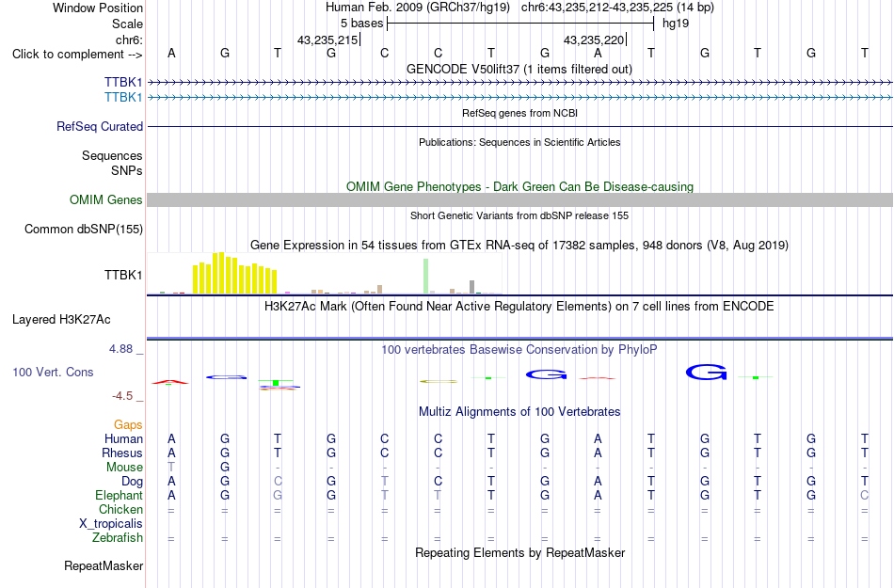Open the RefSeq Curated track label
Image resolution: width=894 pixels, height=588 pixels.
[99, 126]
